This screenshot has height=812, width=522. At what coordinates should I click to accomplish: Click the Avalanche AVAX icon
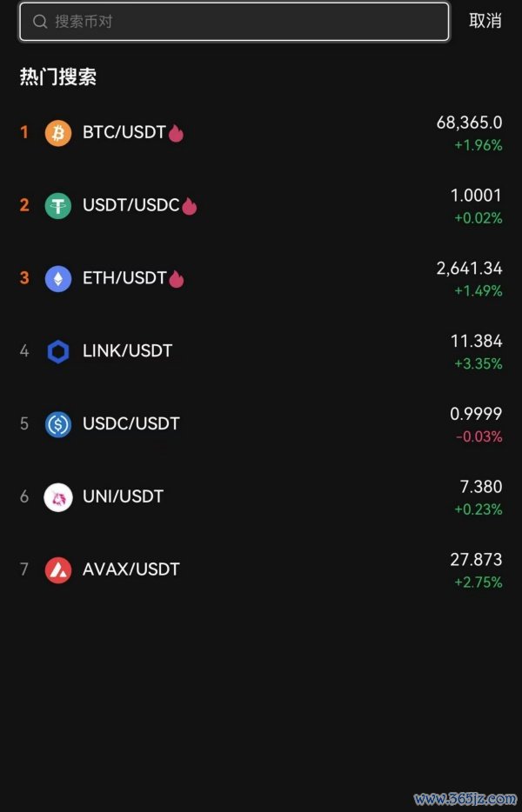tap(58, 569)
